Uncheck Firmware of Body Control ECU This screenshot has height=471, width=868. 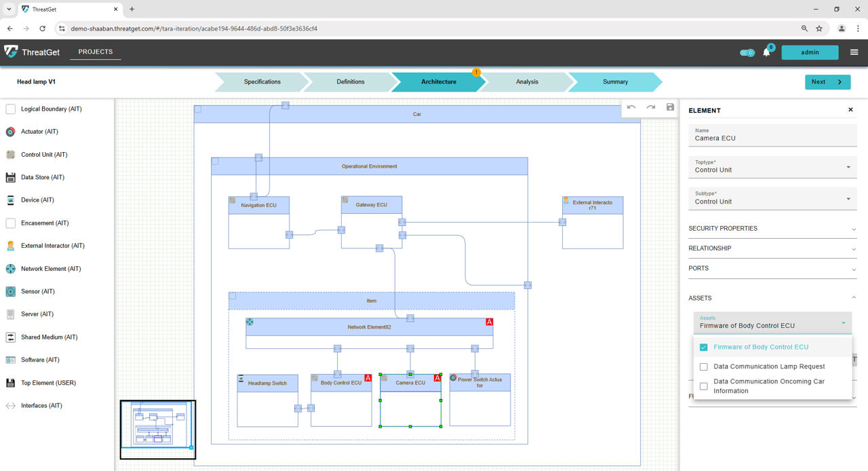703,347
